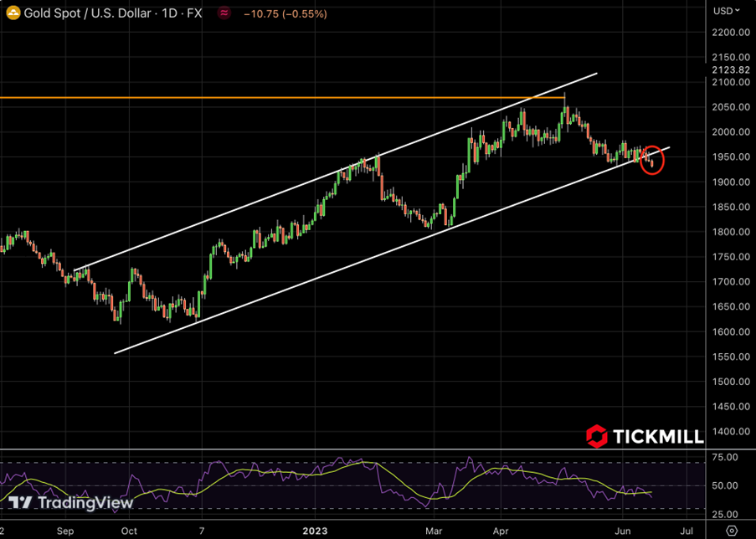Click the 50.00 RSI axis label
Viewport: 756px width, 539px height.
pos(725,485)
